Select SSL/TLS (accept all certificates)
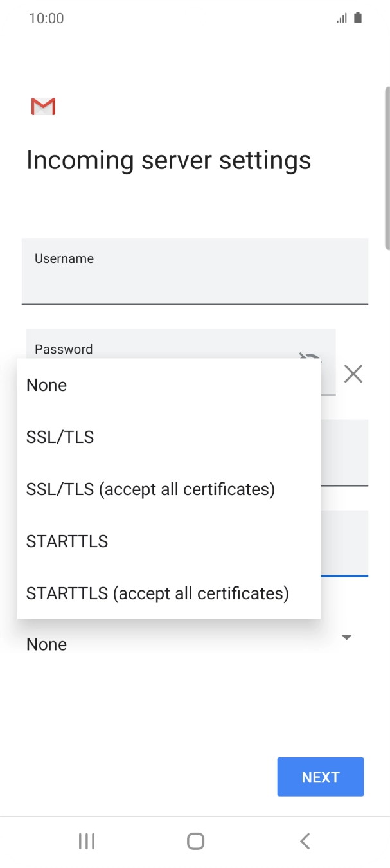 pyautogui.click(x=150, y=489)
